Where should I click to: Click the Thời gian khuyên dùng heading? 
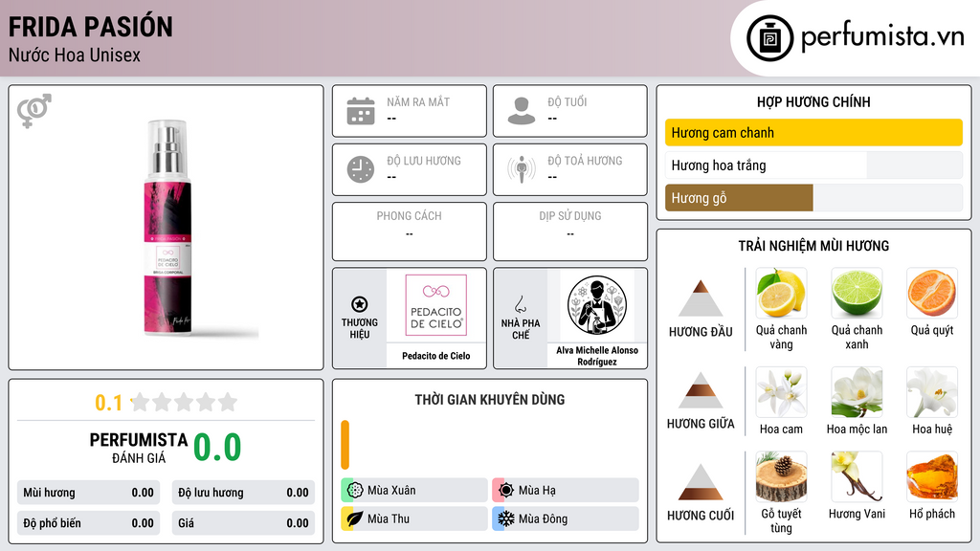coord(490,400)
